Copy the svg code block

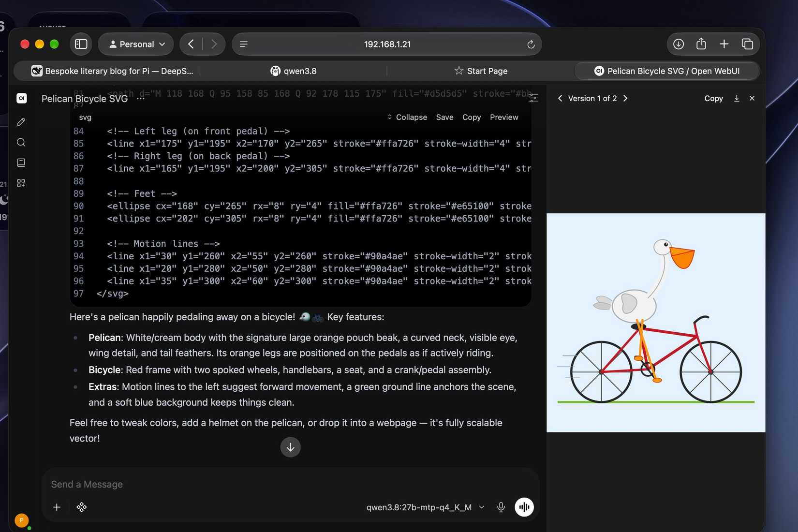[x=472, y=117]
